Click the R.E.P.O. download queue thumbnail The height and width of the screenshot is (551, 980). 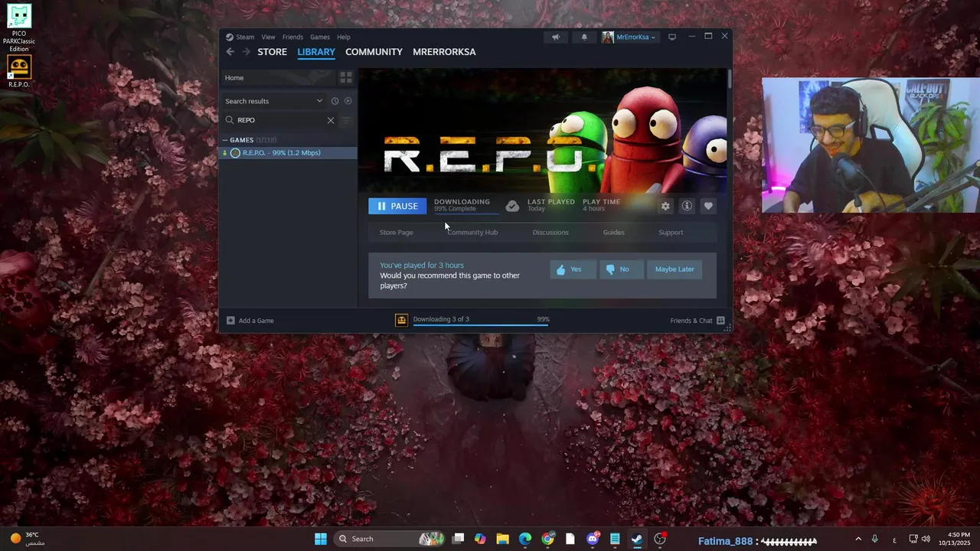(401, 320)
